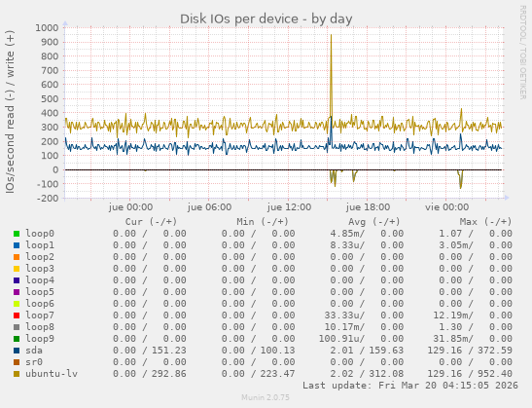
Task: Click the 'Cur (-/+)' column header
Action: (152, 222)
